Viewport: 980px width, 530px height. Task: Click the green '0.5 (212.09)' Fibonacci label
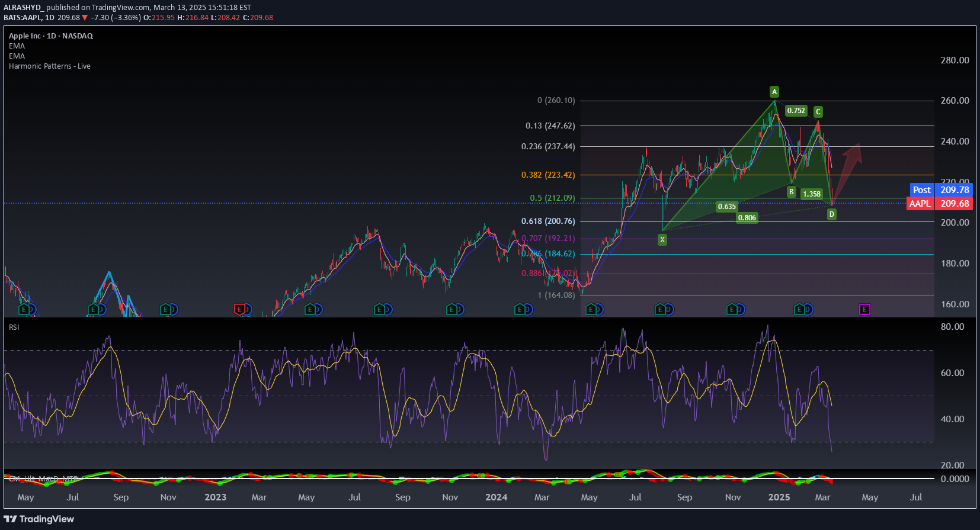552,198
